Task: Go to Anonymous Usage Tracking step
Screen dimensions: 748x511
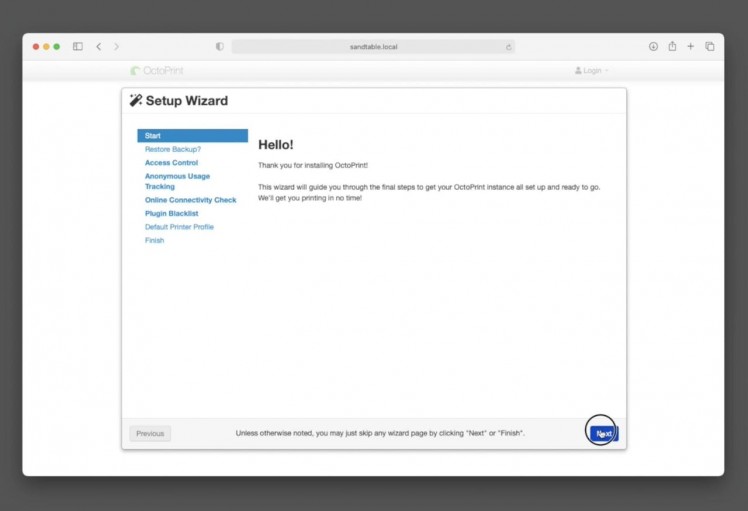Action: click(x=177, y=181)
